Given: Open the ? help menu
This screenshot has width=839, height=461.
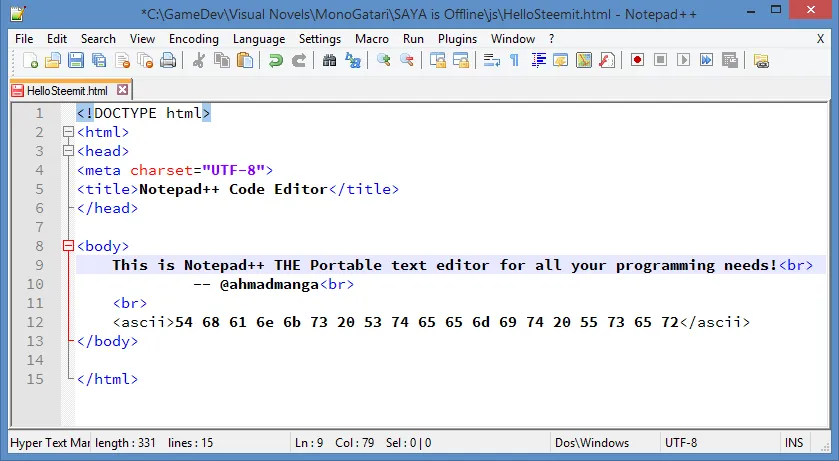Looking at the screenshot, I should 552,39.
